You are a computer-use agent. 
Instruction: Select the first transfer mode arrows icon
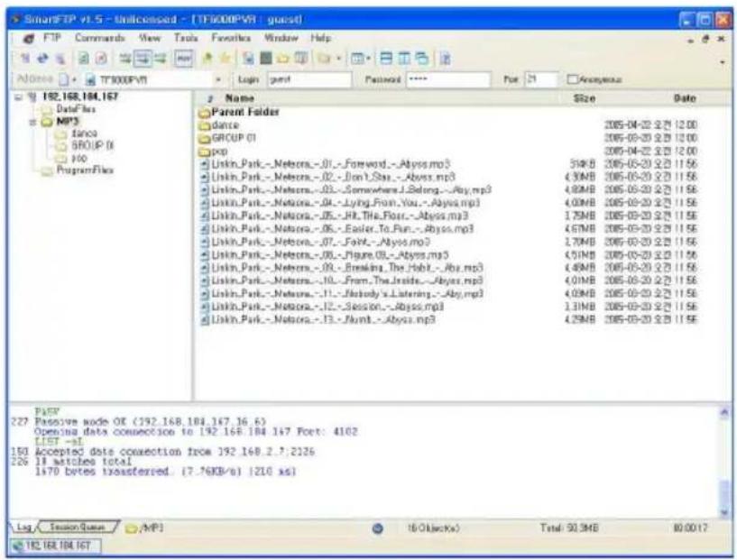[125, 59]
